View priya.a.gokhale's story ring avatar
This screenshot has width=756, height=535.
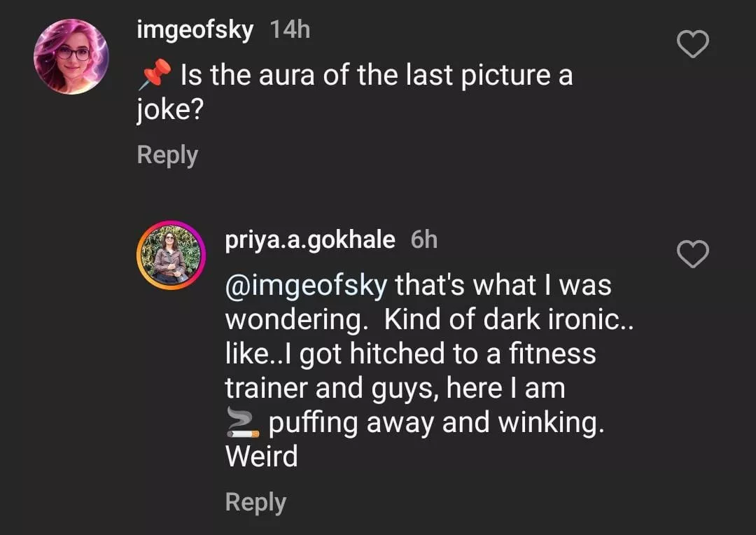[171, 255]
